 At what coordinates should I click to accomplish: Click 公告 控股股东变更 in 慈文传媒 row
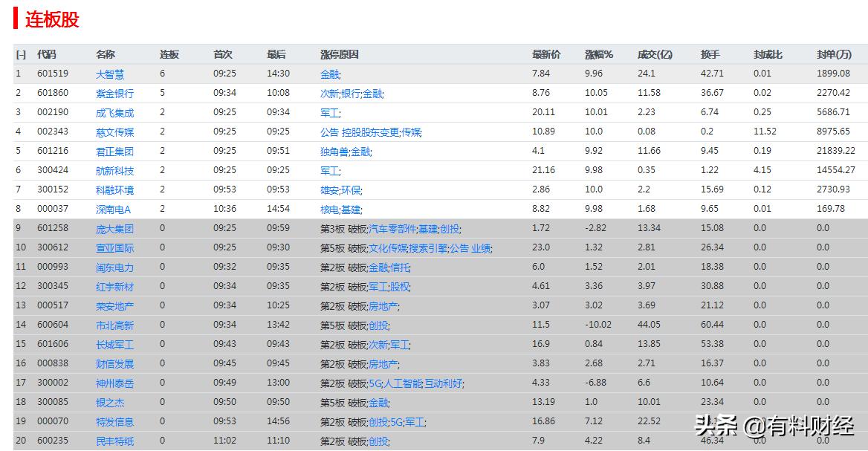[359, 132]
